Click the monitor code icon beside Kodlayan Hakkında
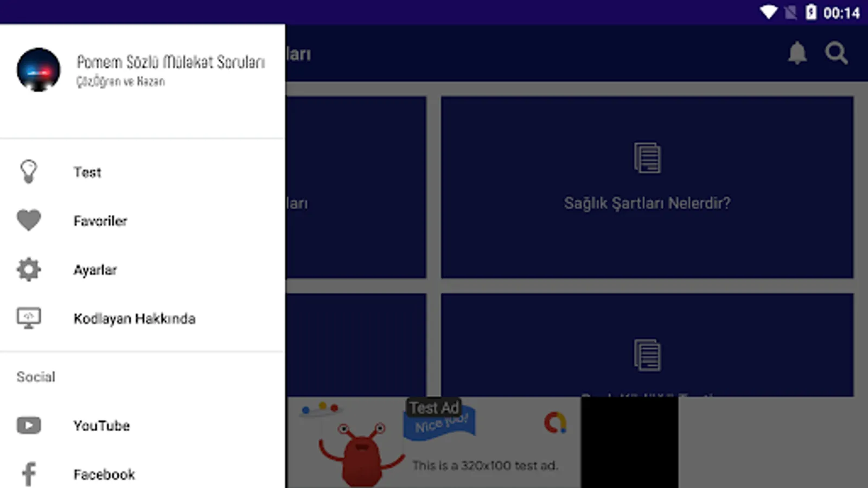Viewport: 868px width, 488px height. pyautogui.click(x=29, y=318)
